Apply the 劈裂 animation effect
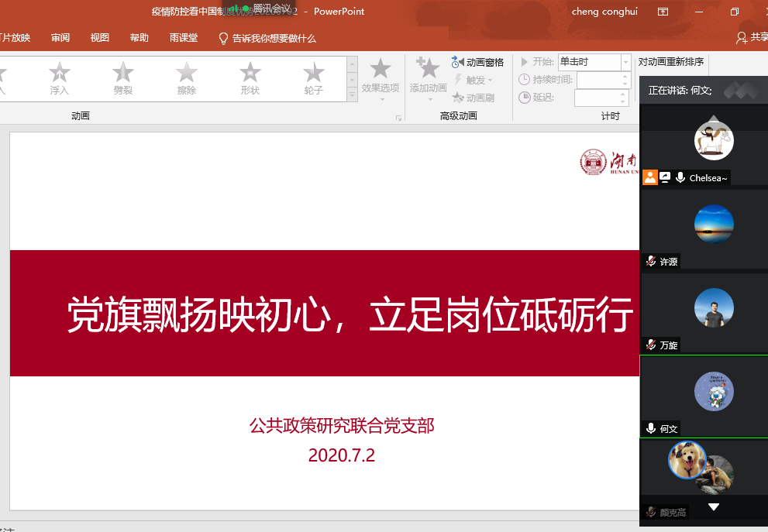 123,78
